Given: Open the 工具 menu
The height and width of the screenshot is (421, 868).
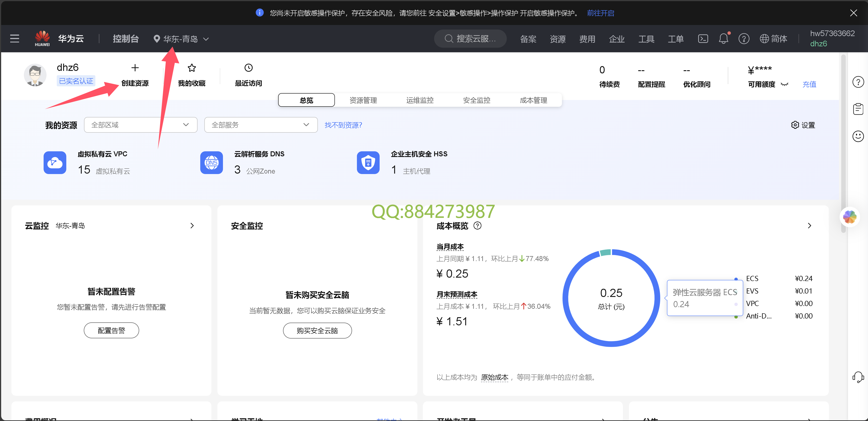Looking at the screenshot, I should pyautogui.click(x=646, y=39).
